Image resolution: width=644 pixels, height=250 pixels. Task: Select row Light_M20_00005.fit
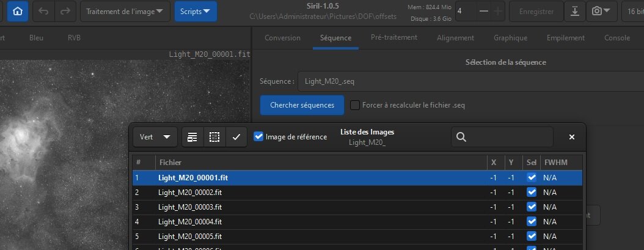point(357,237)
